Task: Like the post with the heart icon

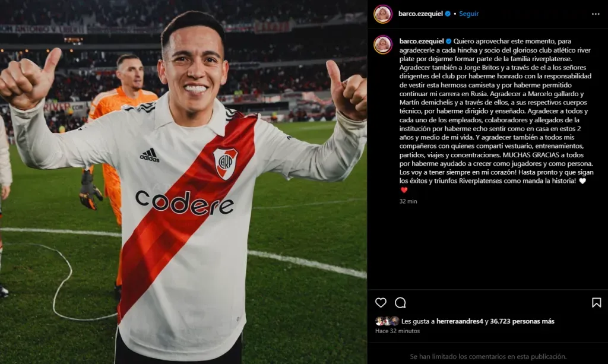Action: click(x=381, y=302)
